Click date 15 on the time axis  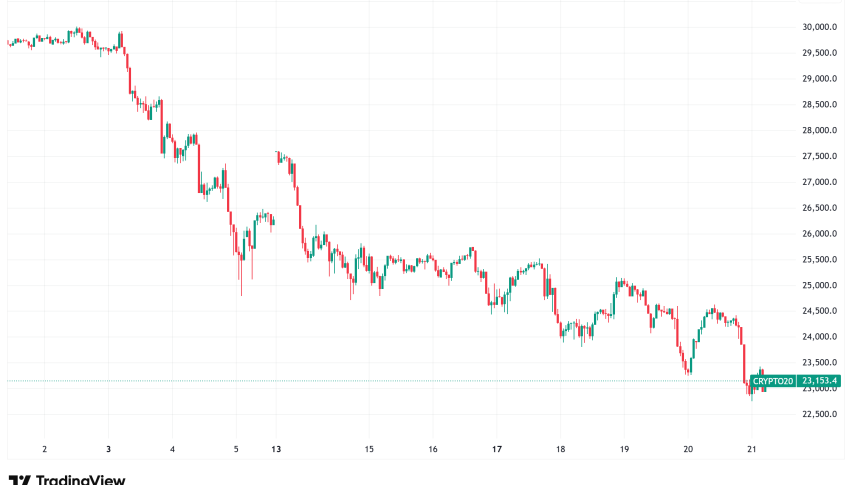pos(369,450)
